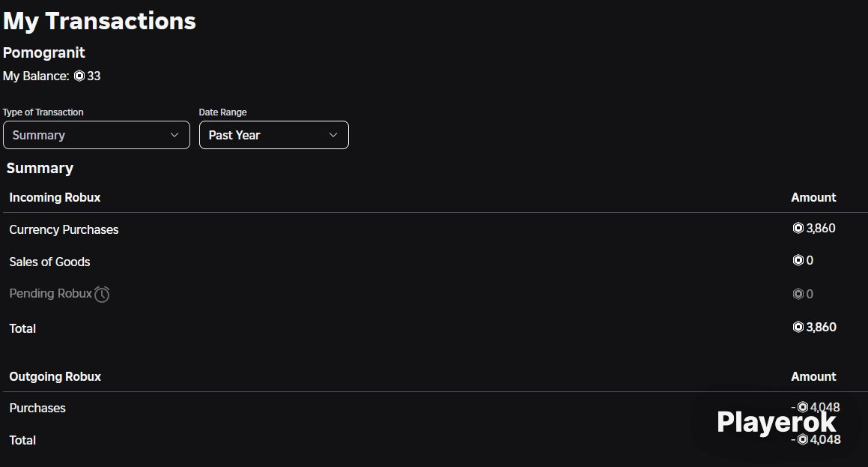868x467 pixels.
Task: Click Robux icon in Incoming Total amount
Action: click(x=798, y=328)
